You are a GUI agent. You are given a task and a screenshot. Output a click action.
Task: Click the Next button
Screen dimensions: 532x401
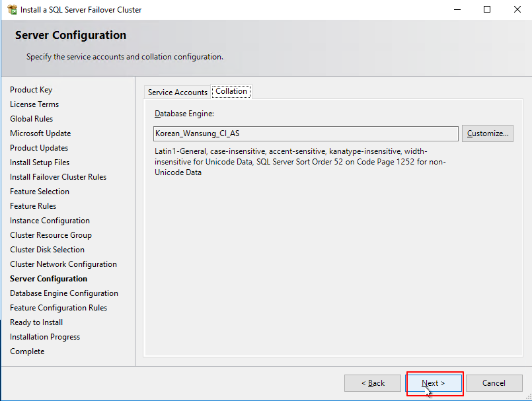click(434, 383)
